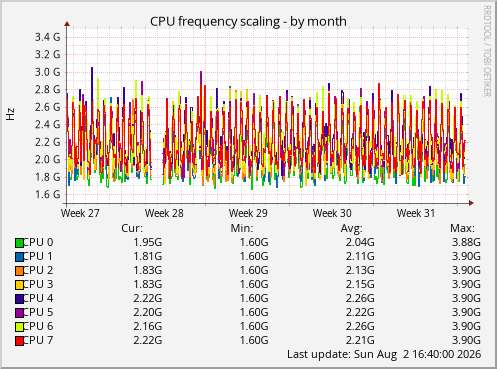The width and height of the screenshot is (497, 369).
Task: Click the '1.6 G' y-axis label
Action: tap(48, 194)
